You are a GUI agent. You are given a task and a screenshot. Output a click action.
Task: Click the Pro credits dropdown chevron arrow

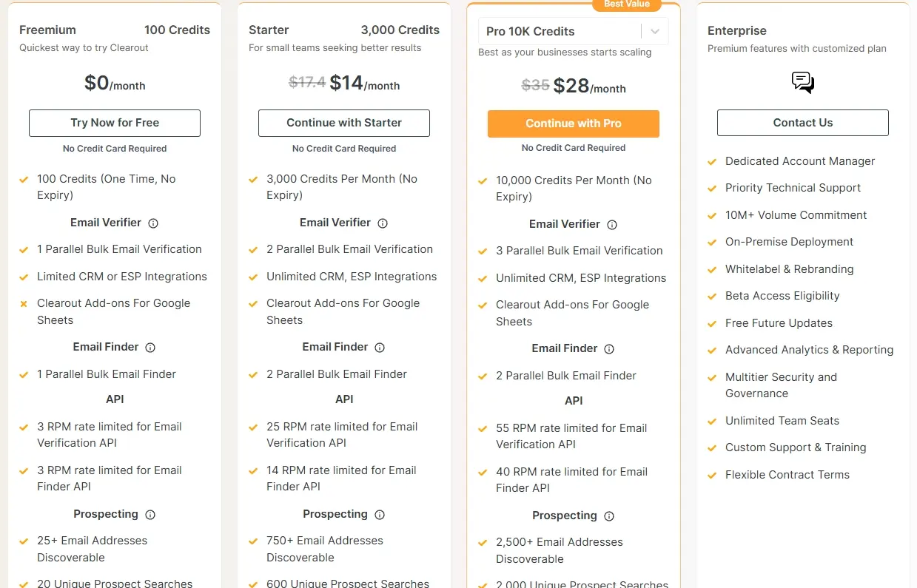click(x=654, y=32)
